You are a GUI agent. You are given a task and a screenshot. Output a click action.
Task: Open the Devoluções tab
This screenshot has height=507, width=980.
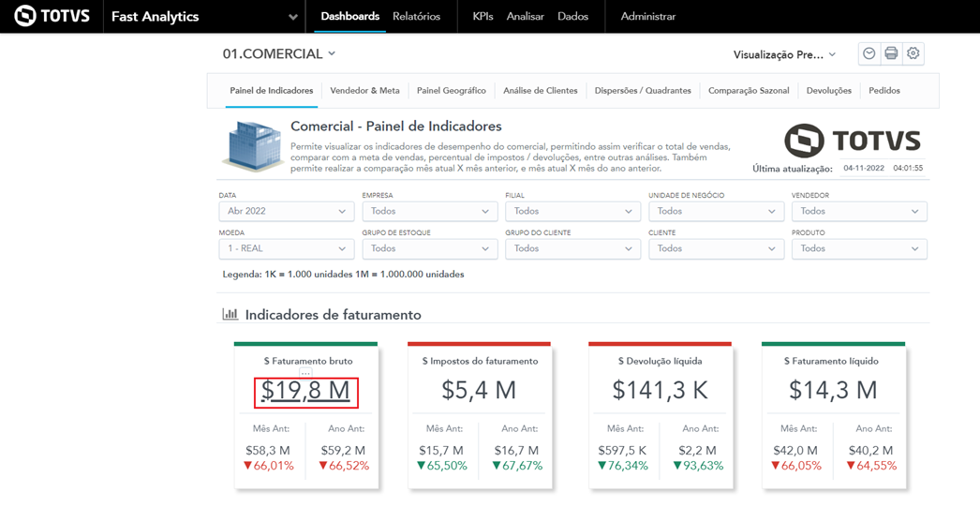[x=829, y=91]
